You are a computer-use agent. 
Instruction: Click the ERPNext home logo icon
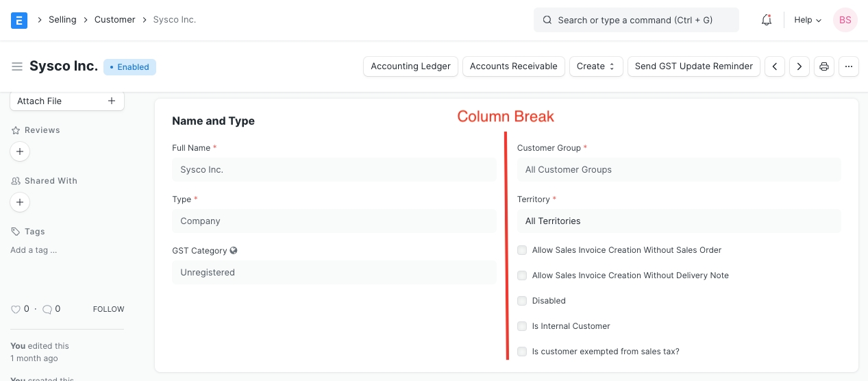coord(19,20)
